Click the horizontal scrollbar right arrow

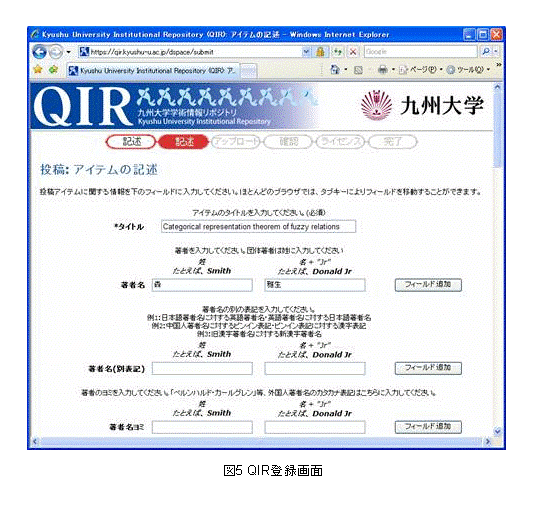(488, 442)
